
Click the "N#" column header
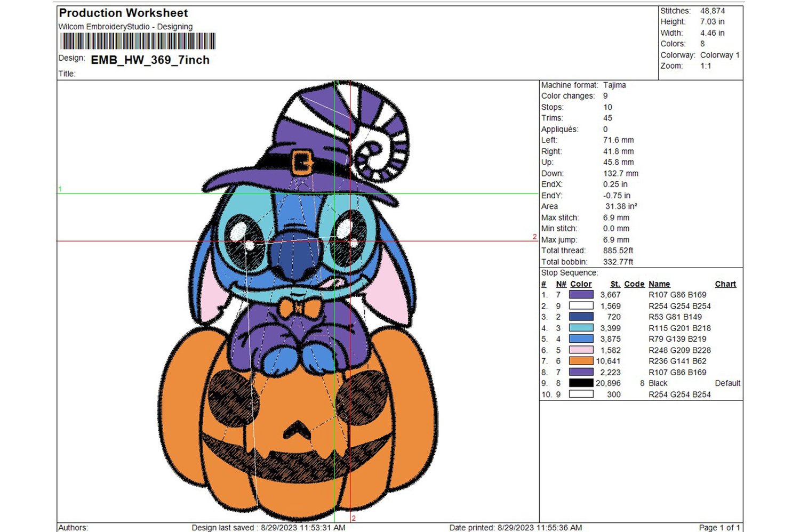coord(561,284)
